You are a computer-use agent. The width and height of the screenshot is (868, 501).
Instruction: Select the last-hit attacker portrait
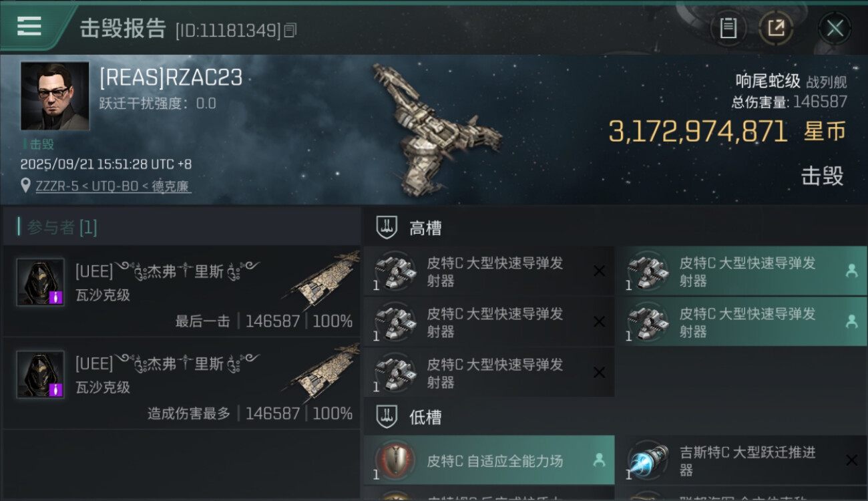point(41,282)
